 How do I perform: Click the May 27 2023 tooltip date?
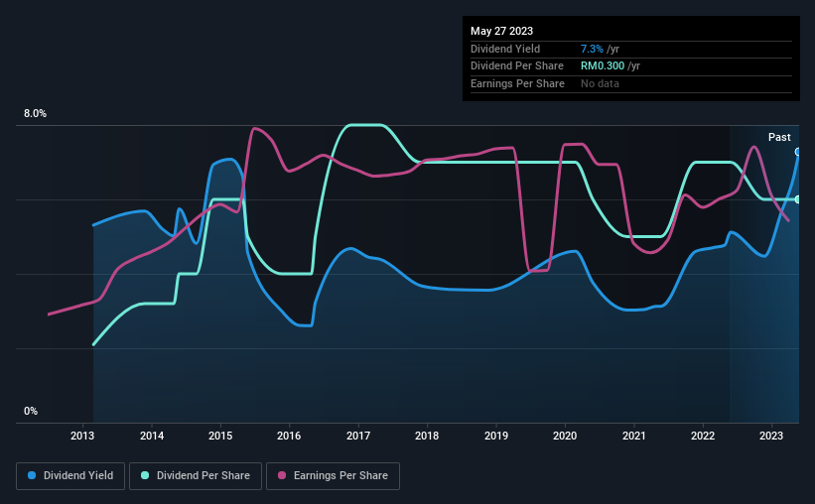click(501, 31)
